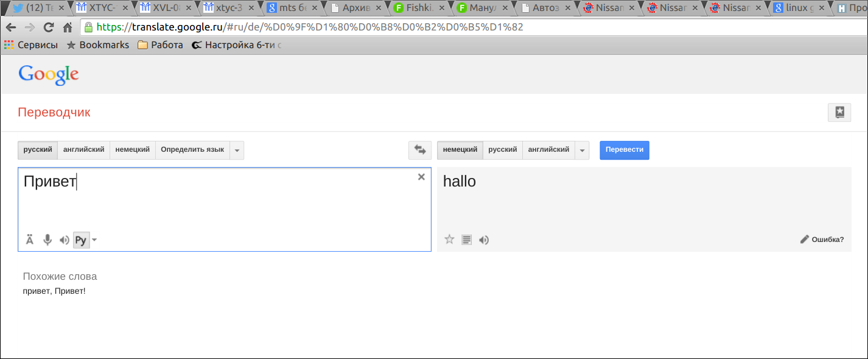Screen dimensions: 868x359
Task: Show usage examples list icon
Action: pyautogui.click(x=466, y=240)
